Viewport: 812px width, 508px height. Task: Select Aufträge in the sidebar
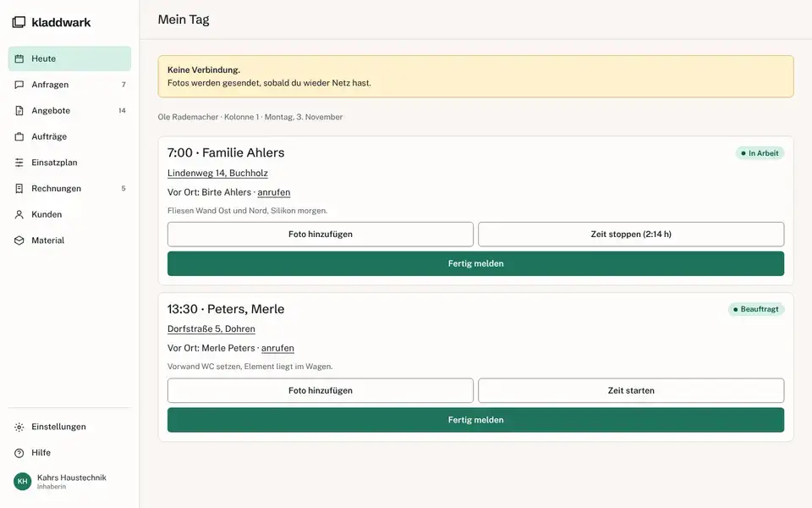point(69,136)
